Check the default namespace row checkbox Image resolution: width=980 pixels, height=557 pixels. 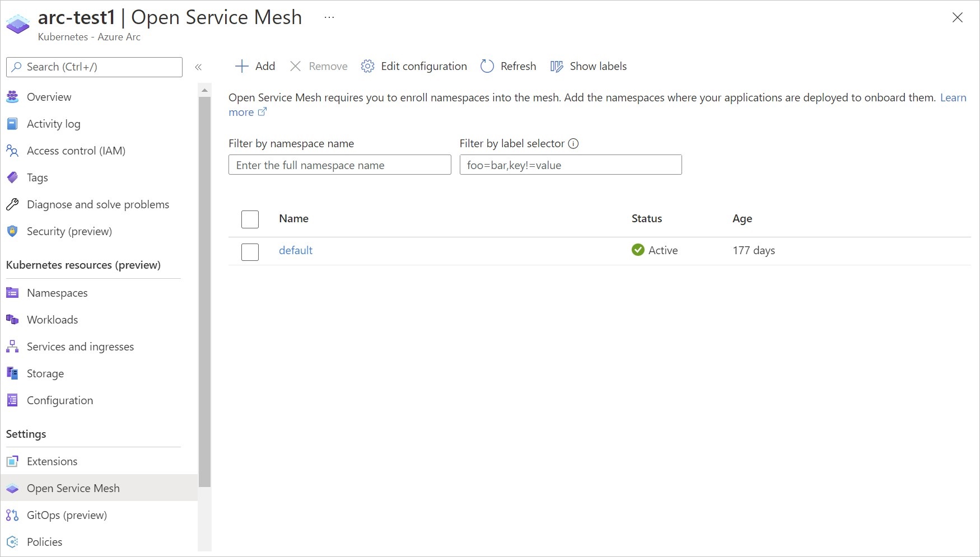click(x=250, y=251)
